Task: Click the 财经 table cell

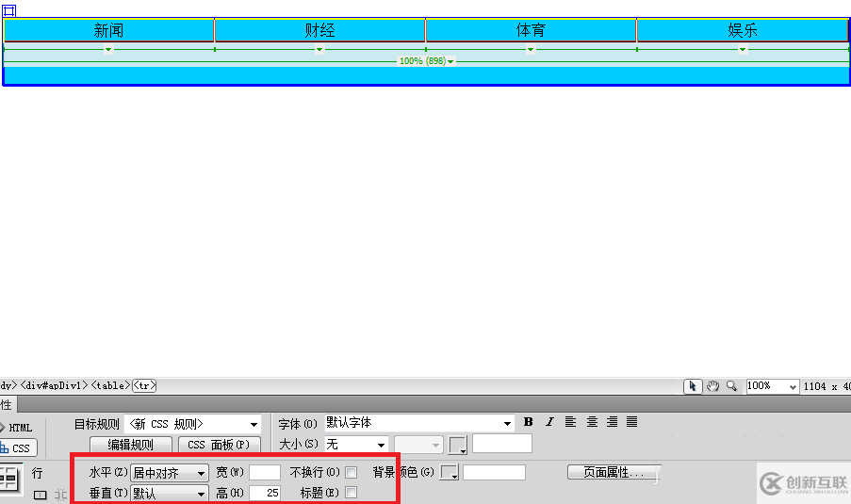Action: tap(319, 30)
